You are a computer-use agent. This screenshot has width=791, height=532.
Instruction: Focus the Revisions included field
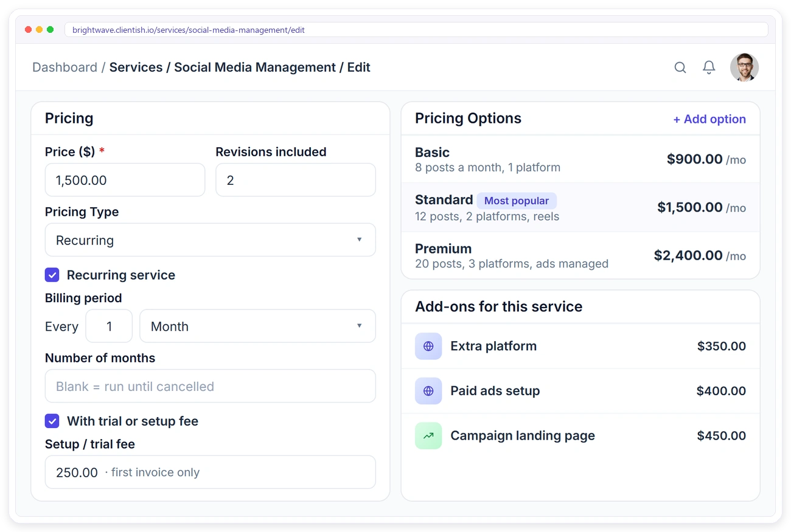coord(296,180)
